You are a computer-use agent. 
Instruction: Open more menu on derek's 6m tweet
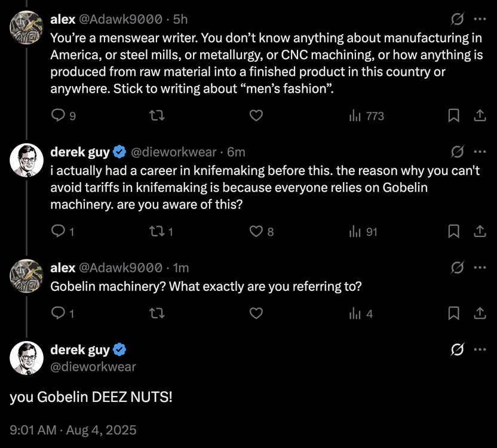point(479,152)
